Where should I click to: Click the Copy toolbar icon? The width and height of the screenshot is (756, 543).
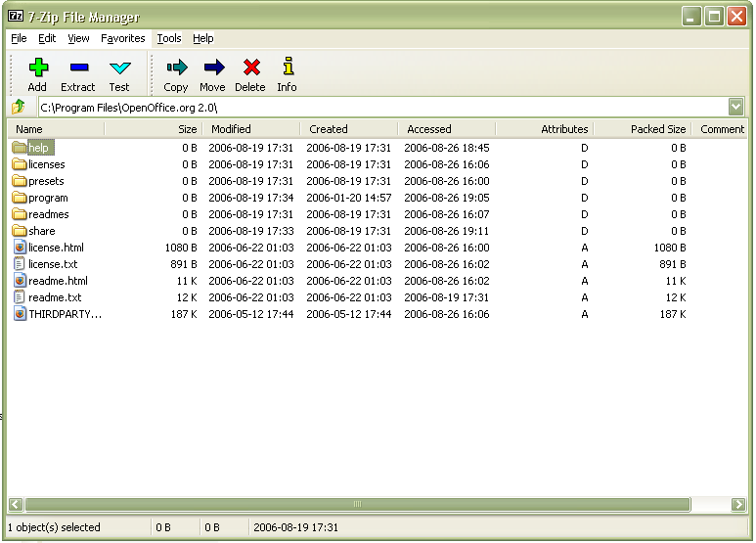tap(176, 68)
